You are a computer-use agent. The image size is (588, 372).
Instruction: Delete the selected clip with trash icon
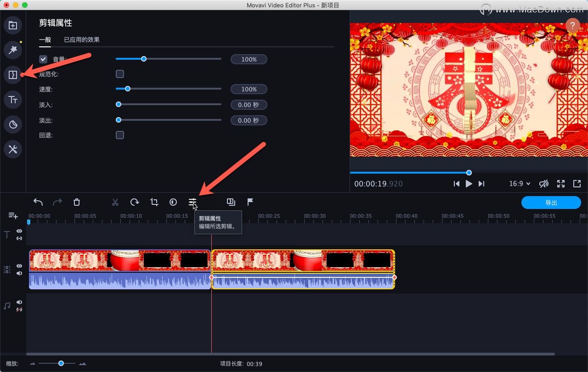pyautogui.click(x=77, y=202)
